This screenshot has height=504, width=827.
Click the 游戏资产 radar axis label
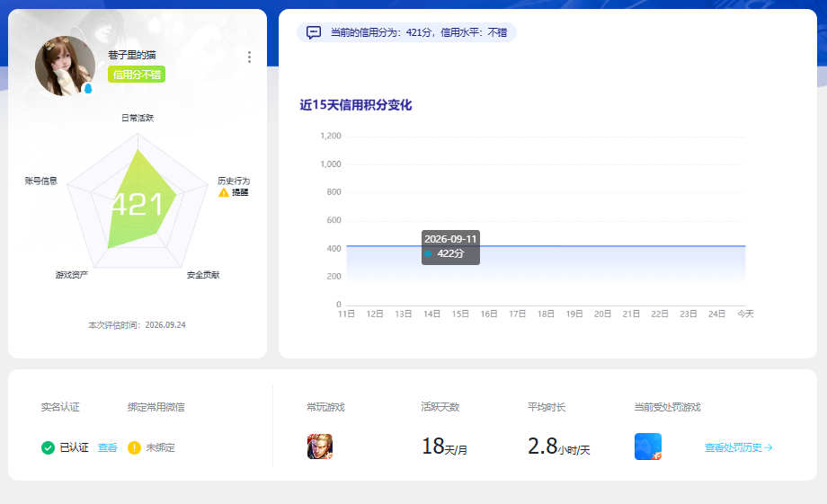72,275
